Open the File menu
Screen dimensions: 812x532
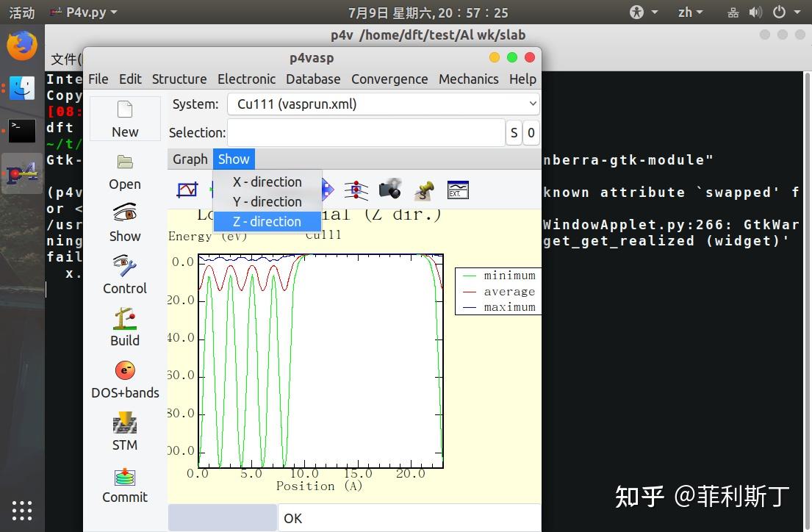98,79
